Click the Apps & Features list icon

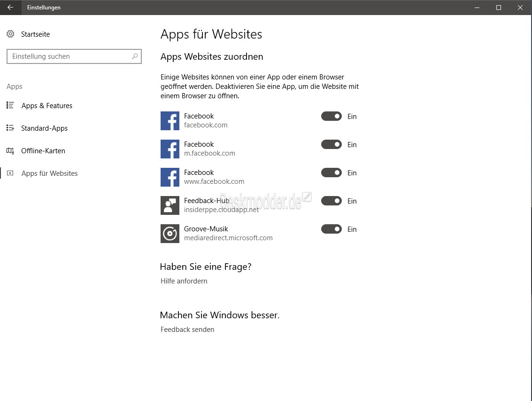coord(10,105)
